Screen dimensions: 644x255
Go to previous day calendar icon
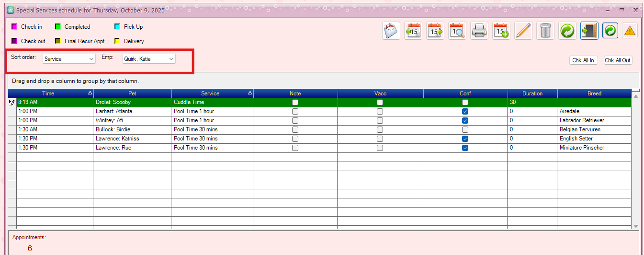pos(413,31)
